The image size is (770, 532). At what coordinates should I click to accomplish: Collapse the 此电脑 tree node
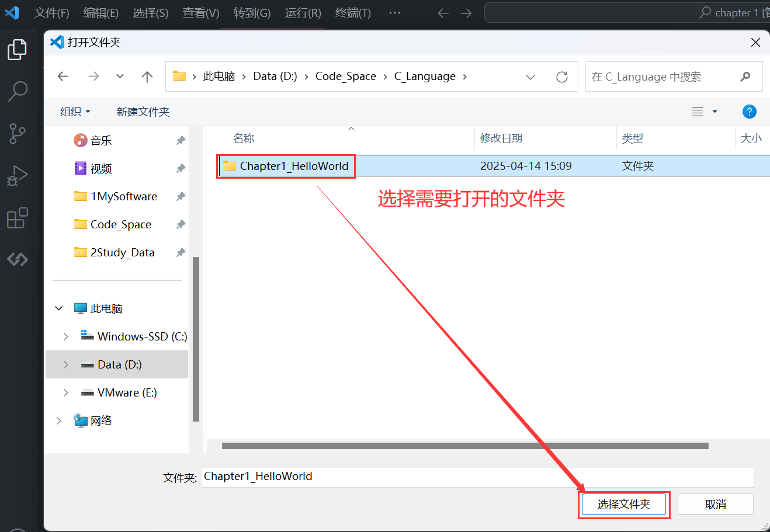point(58,308)
